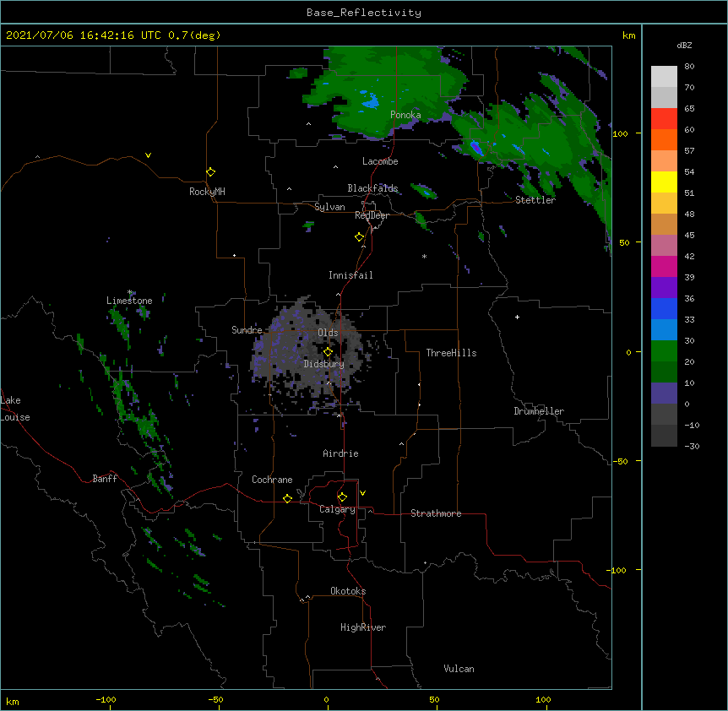
Task: Select the purple 36–39 dBZ legend swatch
Action: coord(664,288)
